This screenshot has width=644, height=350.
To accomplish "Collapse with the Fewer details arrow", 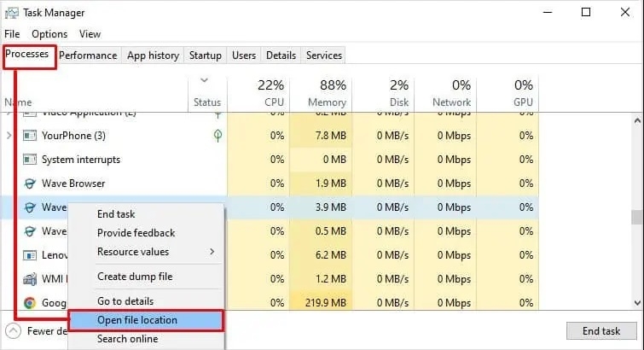I will (15, 331).
